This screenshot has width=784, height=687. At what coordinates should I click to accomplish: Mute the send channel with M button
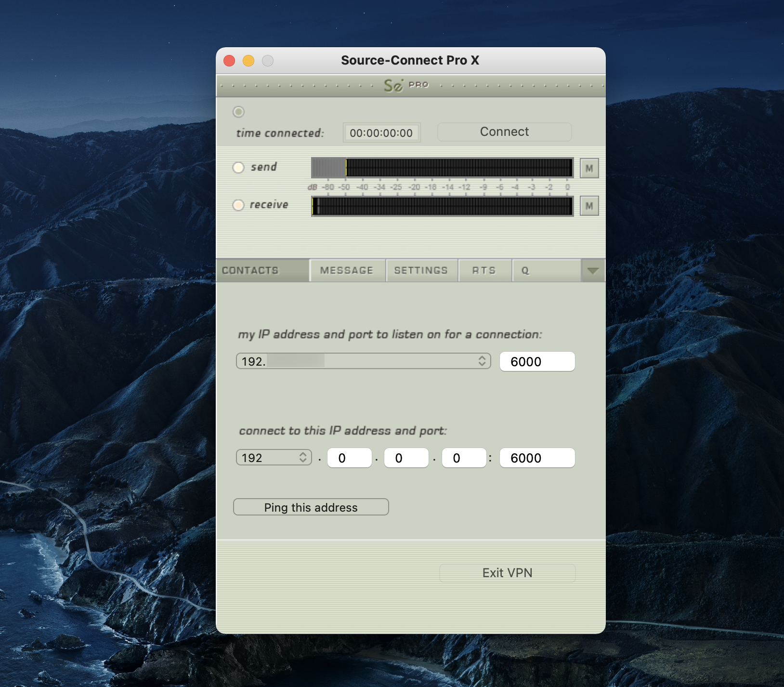coord(589,168)
